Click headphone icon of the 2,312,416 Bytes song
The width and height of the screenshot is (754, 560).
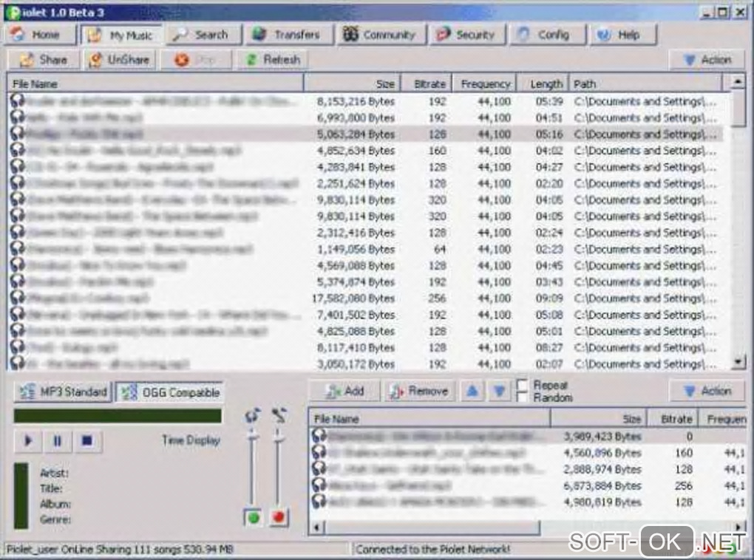[x=17, y=232]
